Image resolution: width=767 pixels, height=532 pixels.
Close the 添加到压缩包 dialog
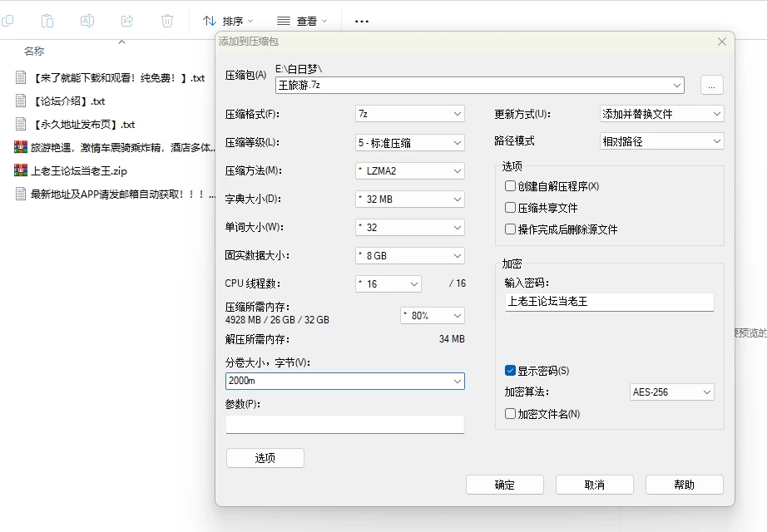click(x=722, y=42)
